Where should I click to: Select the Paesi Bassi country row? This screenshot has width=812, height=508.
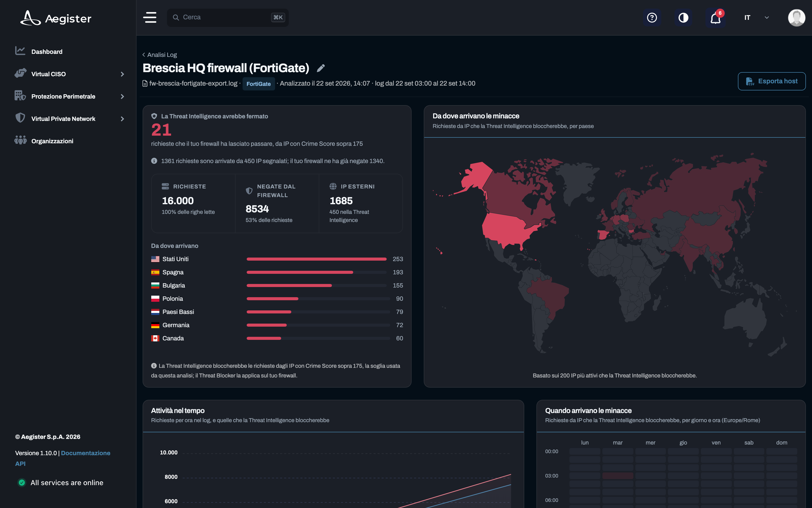[277, 312]
